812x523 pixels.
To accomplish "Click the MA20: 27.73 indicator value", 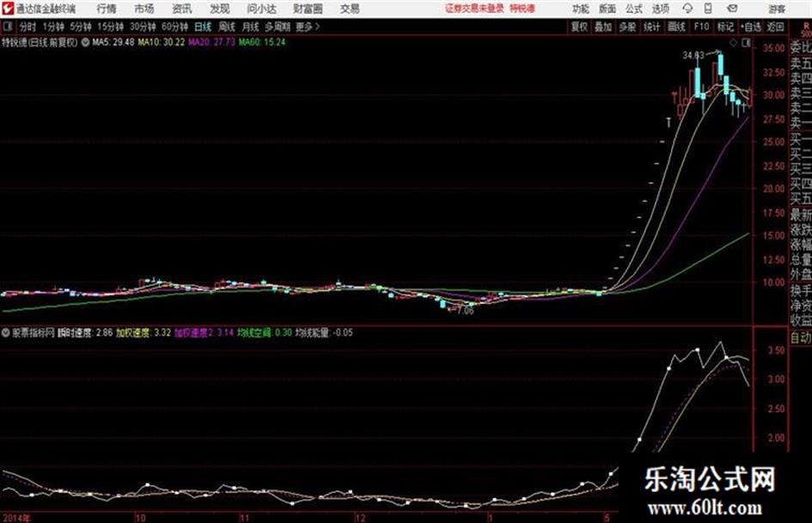I will click(x=211, y=42).
